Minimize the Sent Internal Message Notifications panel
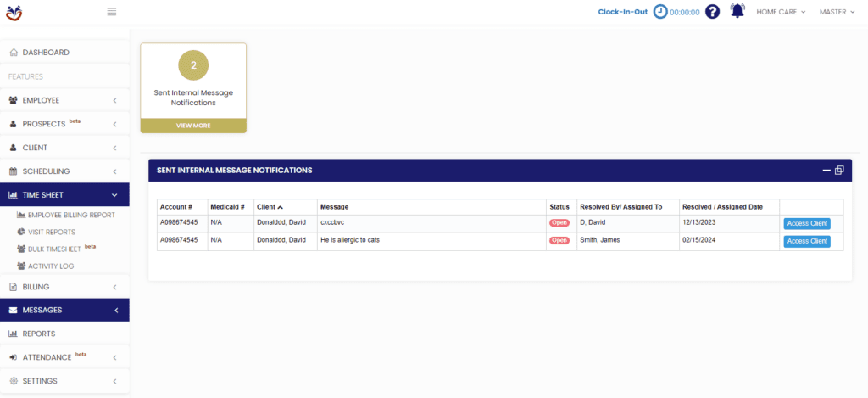 tap(826, 171)
